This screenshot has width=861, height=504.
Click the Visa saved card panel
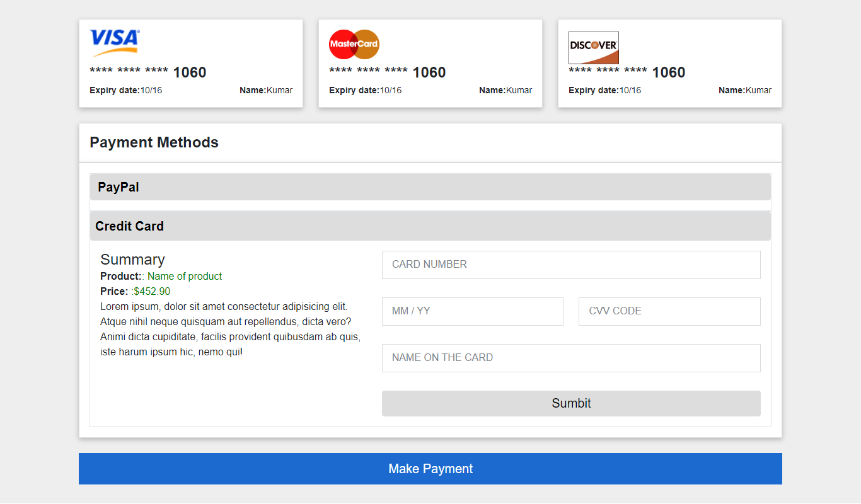point(190,63)
